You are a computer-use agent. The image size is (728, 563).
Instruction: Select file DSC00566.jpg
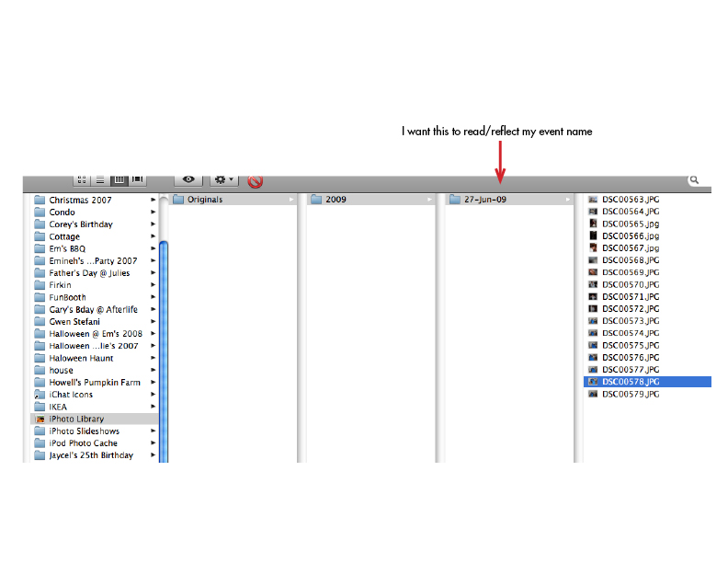[647, 236]
